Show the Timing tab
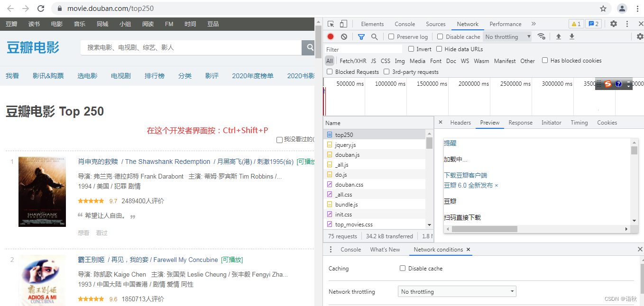 579,122
